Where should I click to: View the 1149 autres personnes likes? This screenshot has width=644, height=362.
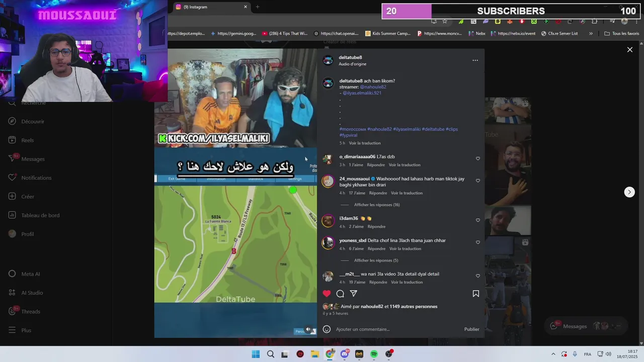click(414, 307)
